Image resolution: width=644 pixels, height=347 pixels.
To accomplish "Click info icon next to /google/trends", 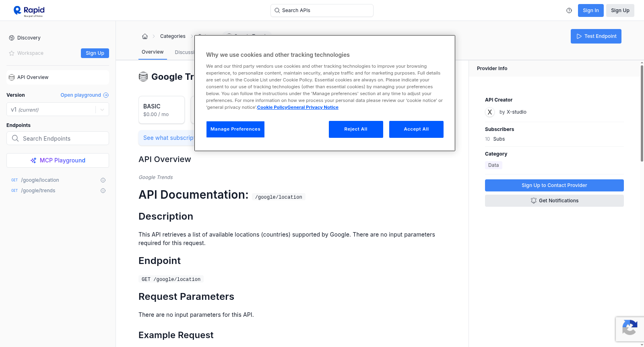I will point(103,191).
